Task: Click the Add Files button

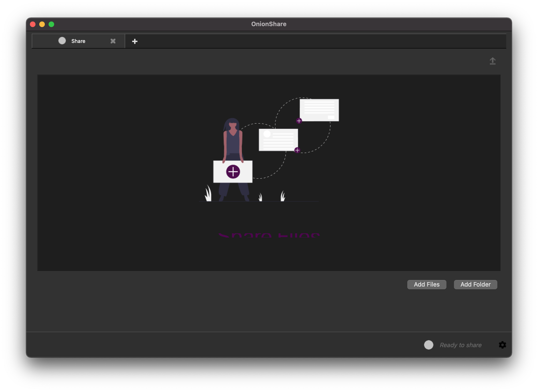Action: (x=426, y=284)
